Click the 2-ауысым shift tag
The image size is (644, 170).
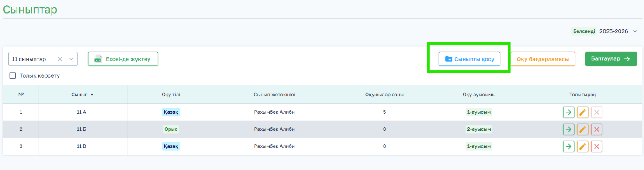click(x=479, y=129)
